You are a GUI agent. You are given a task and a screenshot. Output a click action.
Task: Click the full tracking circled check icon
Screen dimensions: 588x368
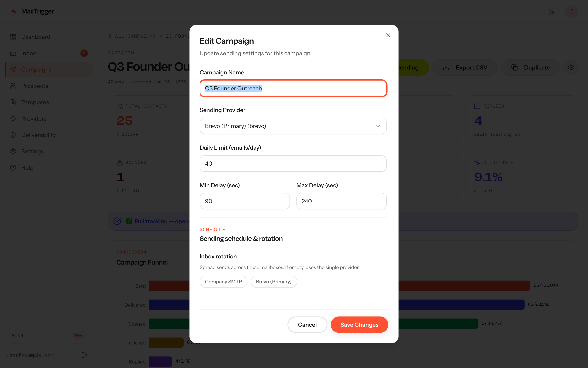117,221
